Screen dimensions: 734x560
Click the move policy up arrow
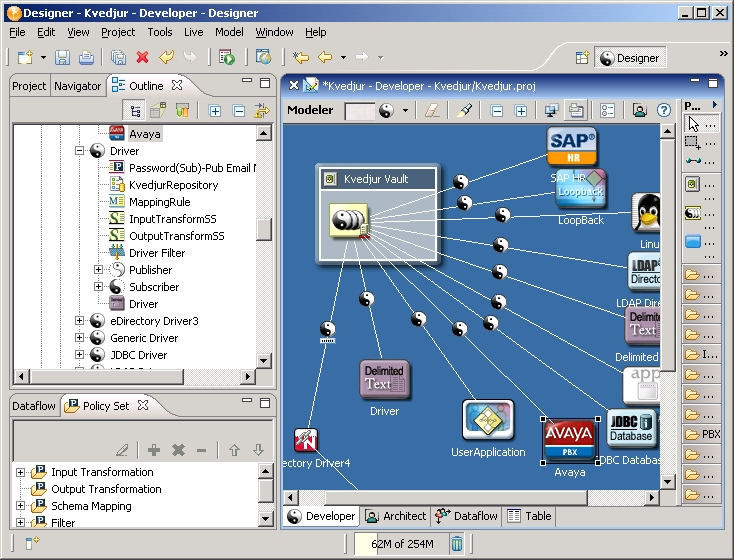click(x=234, y=450)
